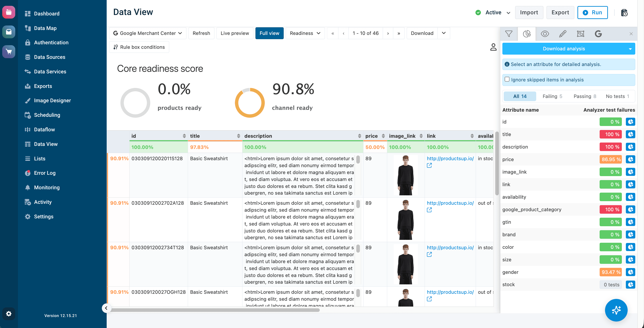Open the Active status dropdown
The width and height of the screenshot is (644, 328).
click(493, 13)
